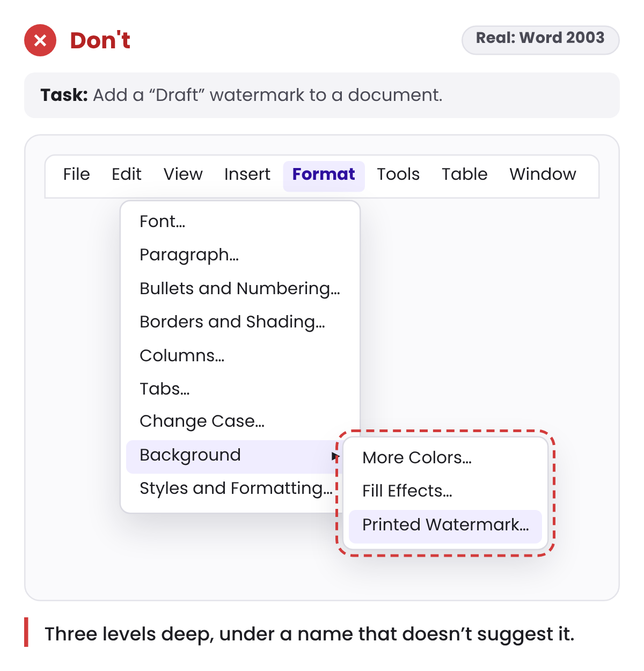Open the Edit menu
Screen dimensions: 644x671
127,174
